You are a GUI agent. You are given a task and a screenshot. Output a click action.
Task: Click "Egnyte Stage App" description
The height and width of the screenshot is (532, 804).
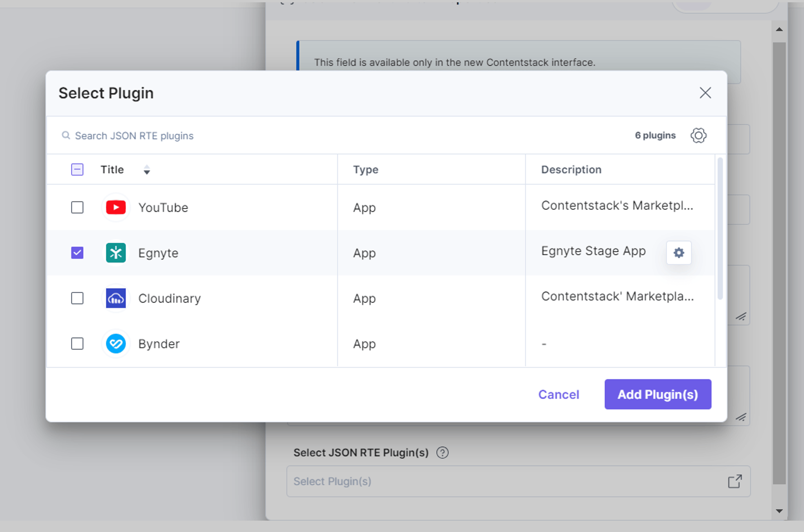coord(593,251)
